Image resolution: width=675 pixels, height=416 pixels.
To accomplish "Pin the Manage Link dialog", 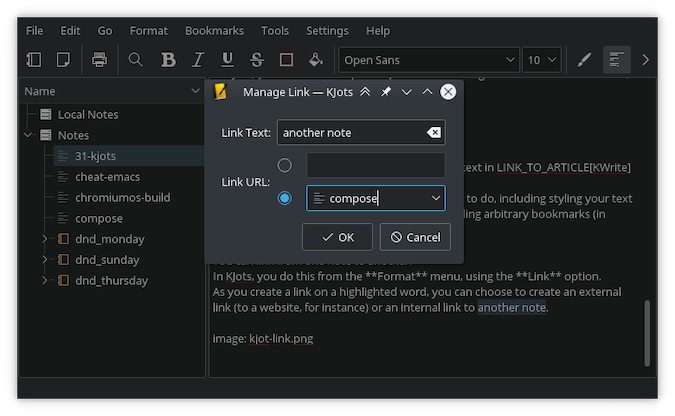I will (386, 91).
